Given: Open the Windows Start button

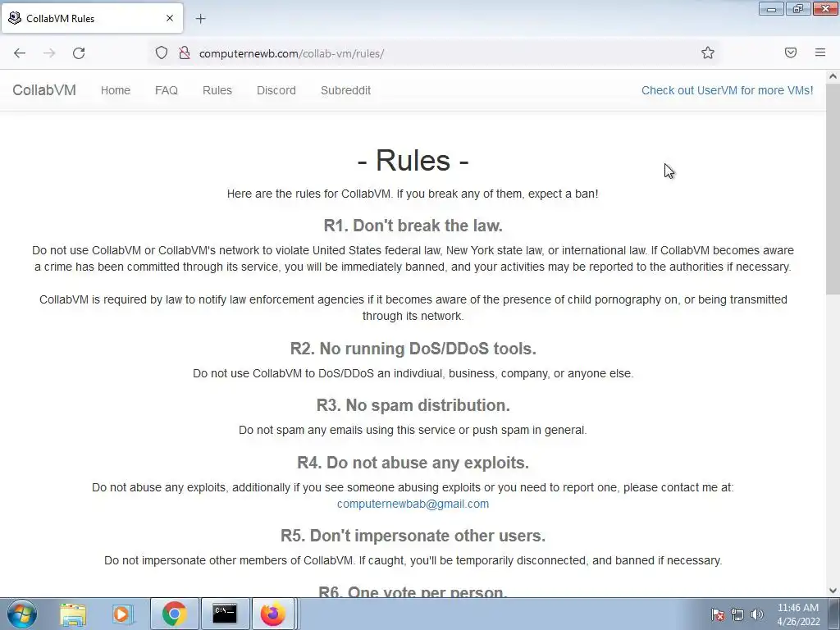Looking at the screenshot, I should (22, 614).
